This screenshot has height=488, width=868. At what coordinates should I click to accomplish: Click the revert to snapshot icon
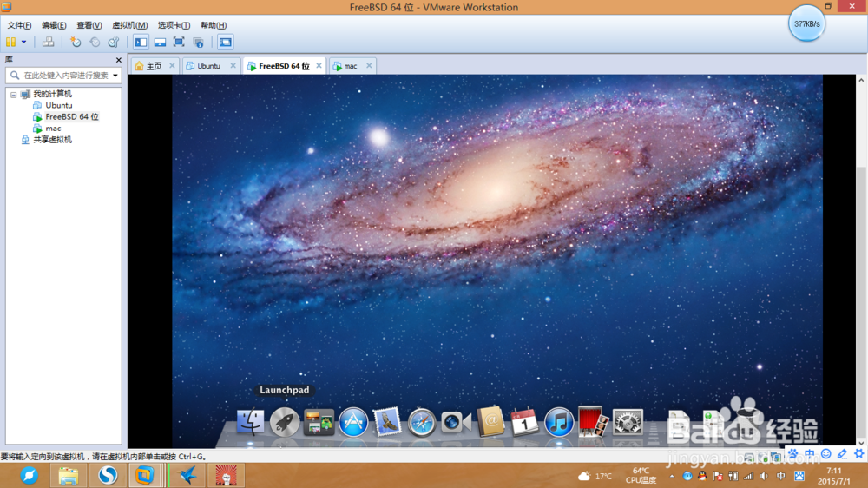(x=95, y=42)
